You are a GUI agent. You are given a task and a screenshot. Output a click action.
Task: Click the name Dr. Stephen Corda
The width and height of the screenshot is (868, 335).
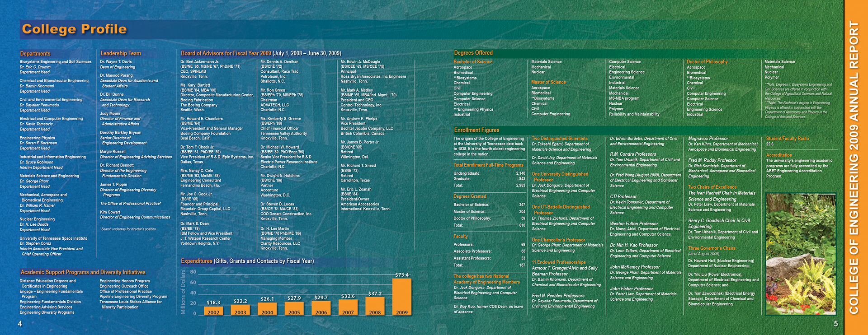click(35, 243)
